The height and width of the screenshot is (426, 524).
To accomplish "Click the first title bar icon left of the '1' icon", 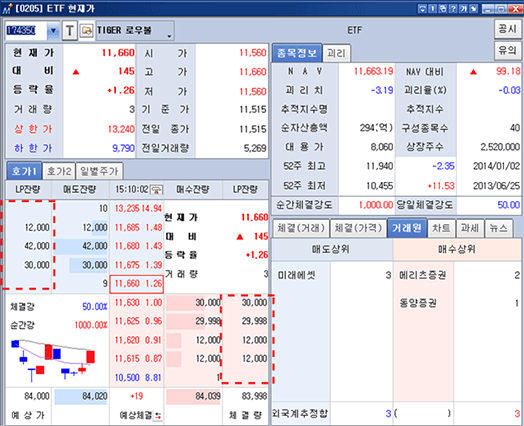I will pos(422,9).
